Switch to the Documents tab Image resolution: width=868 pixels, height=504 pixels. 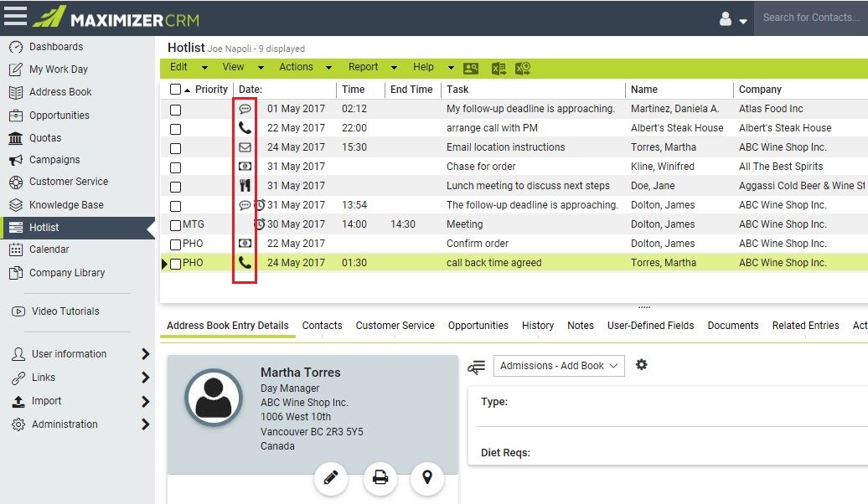click(733, 326)
